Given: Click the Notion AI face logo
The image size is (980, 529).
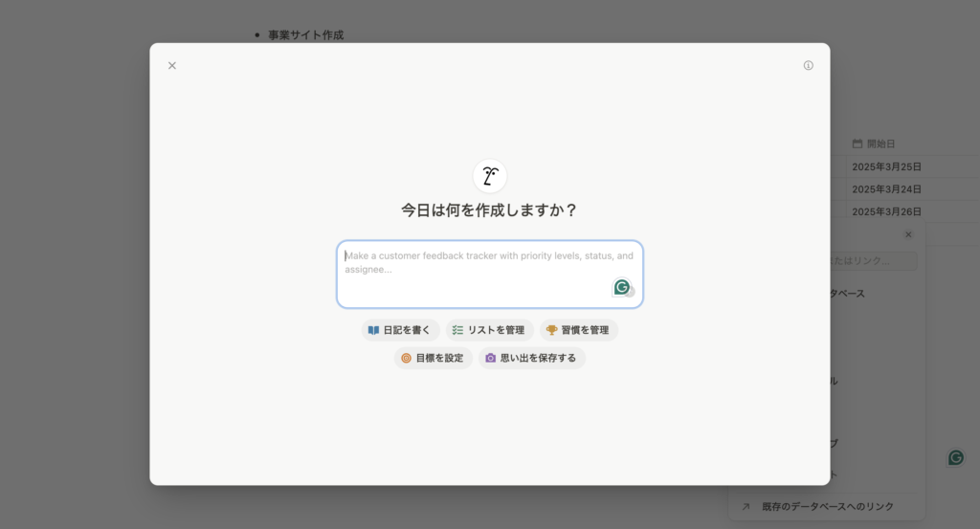Looking at the screenshot, I should (x=490, y=176).
